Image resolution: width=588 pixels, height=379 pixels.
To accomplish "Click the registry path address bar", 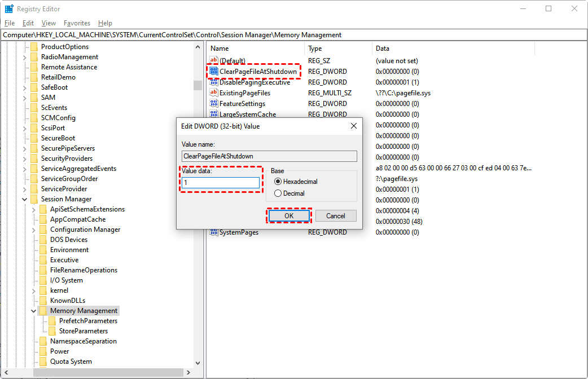I will [x=294, y=35].
